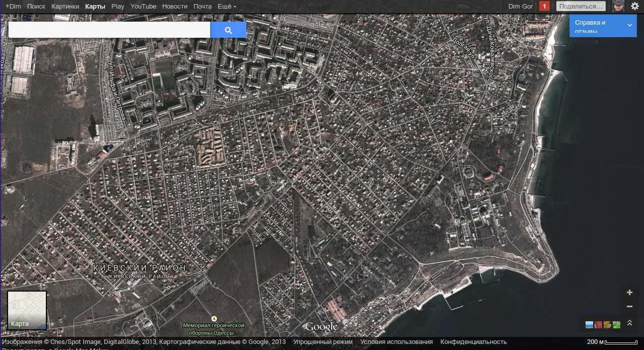Zoom in with the plus button

pos(629,293)
